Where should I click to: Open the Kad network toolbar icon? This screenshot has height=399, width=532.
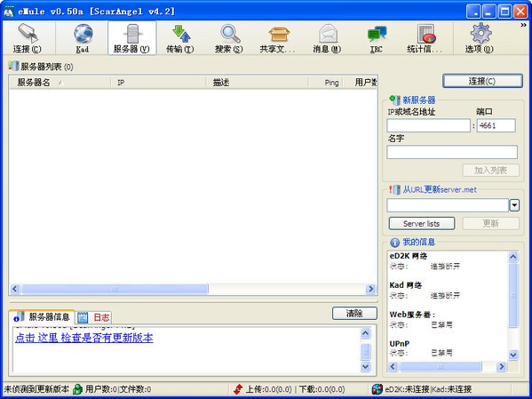(x=83, y=38)
